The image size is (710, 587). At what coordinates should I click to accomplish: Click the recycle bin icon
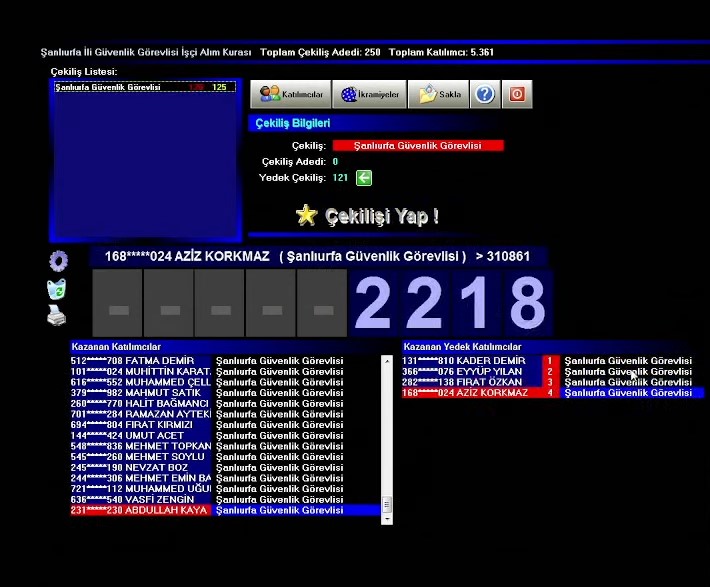point(57,290)
